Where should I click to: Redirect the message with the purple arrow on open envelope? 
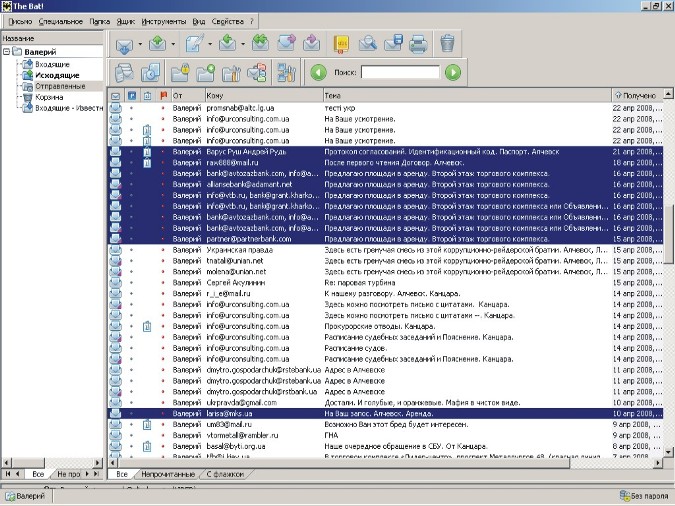(312, 43)
